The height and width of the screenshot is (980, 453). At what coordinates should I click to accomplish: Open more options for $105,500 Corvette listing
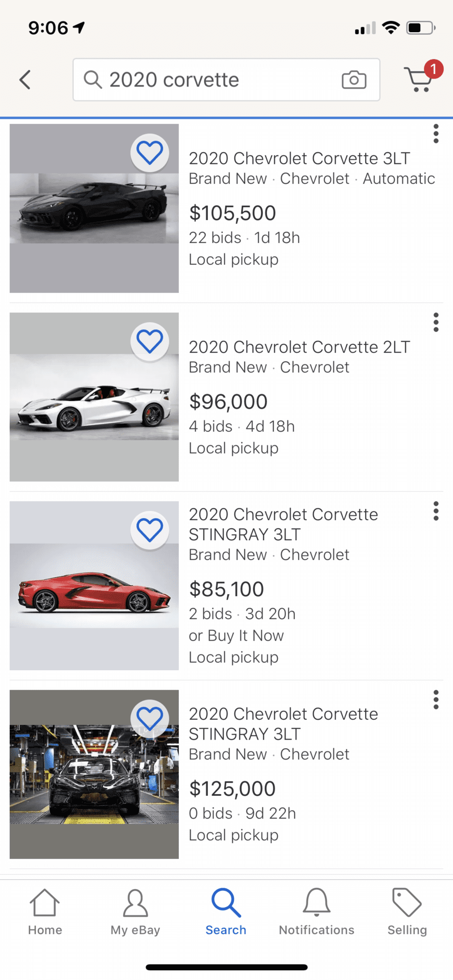tap(436, 134)
